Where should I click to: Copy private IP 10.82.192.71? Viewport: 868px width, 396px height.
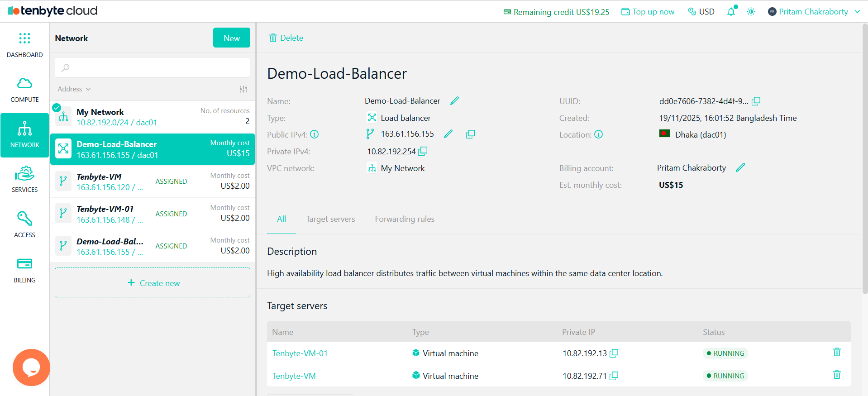[x=614, y=376]
